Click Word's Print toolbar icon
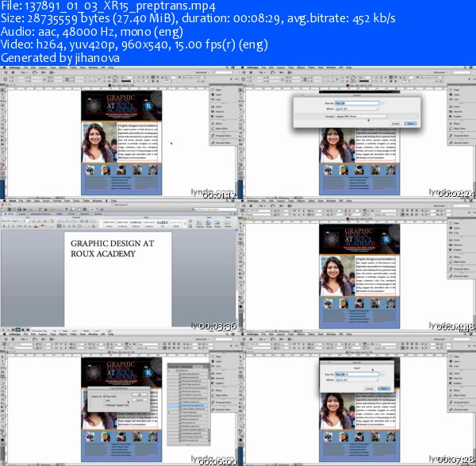This screenshot has width=476, height=466. (x=24, y=210)
